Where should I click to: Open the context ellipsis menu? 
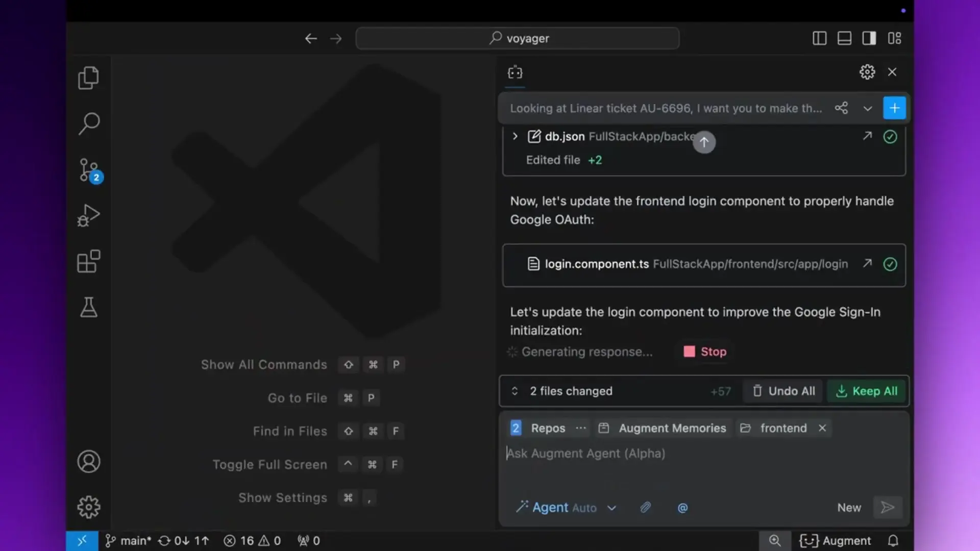point(581,428)
